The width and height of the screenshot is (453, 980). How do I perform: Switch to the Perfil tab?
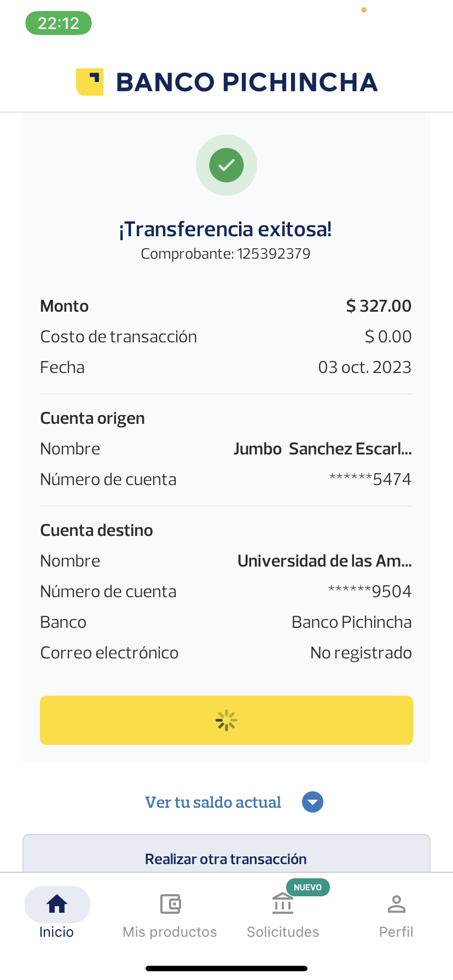click(x=396, y=931)
